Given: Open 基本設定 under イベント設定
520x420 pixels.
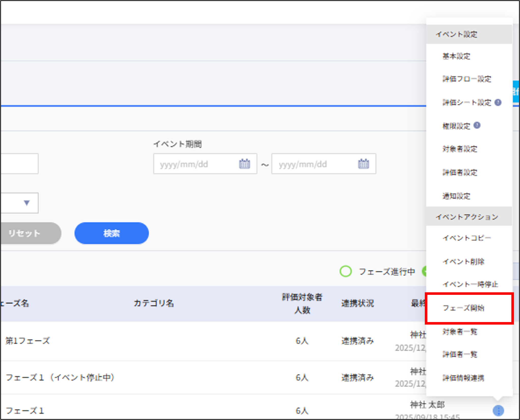Looking at the screenshot, I should pyautogui.click(x=456, y=56).
